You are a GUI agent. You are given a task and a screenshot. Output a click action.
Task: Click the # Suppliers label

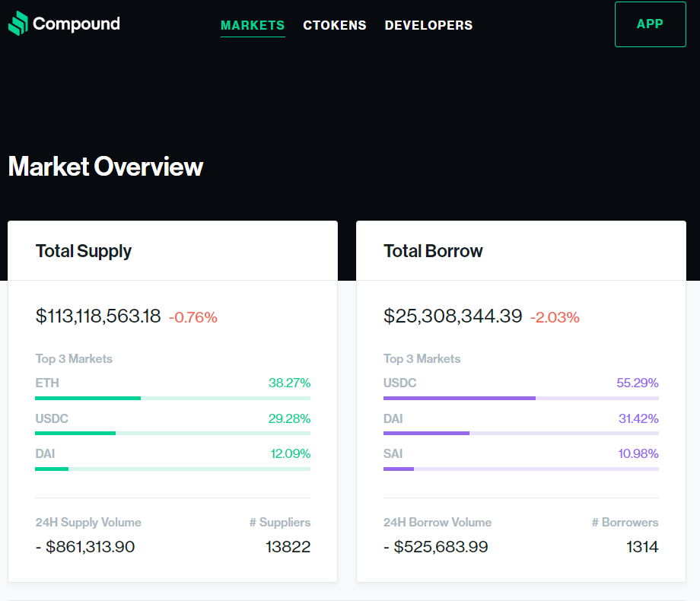280,523
